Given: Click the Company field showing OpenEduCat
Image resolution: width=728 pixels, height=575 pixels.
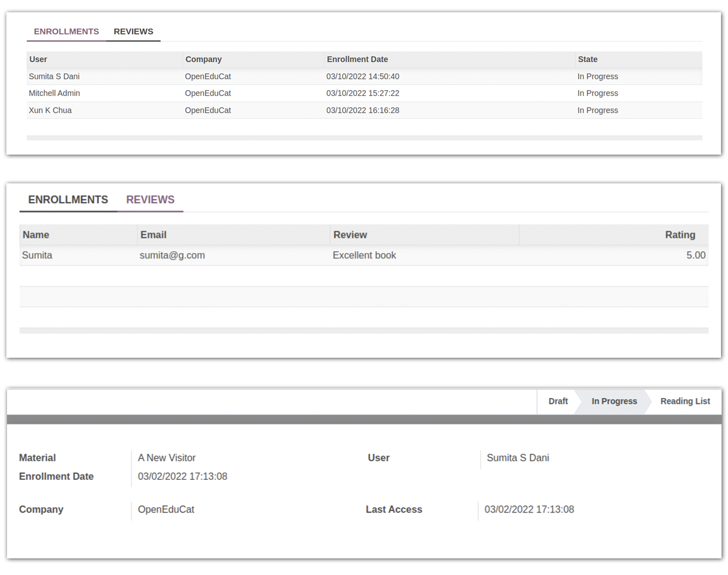Looking at the screenshot, I should [167, 509].
